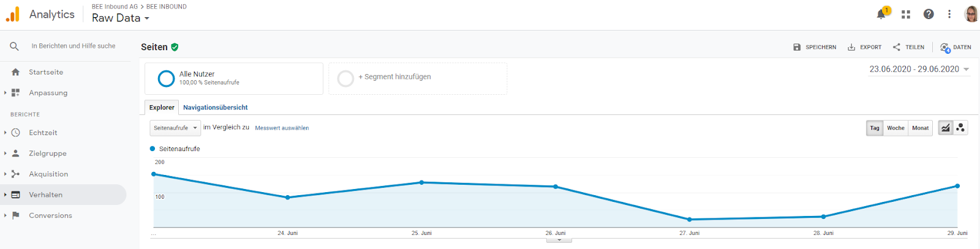Click the Speichern save icon

coord(797,47)
